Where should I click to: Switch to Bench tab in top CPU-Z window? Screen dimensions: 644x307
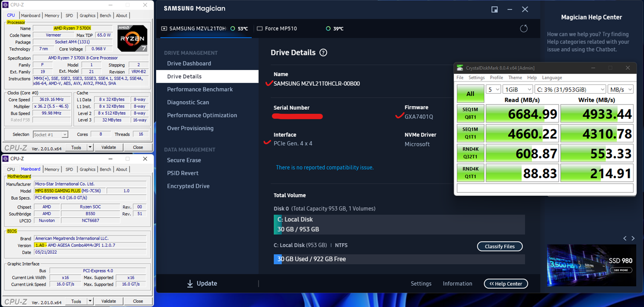pyautogui.click(x=105, y=16)
